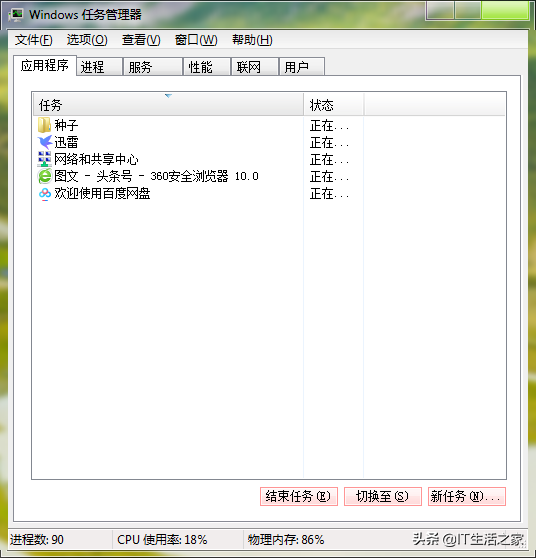Open the 文件(F) menu
Viewport: 536px width, 558px height.
tap(34, 40)
